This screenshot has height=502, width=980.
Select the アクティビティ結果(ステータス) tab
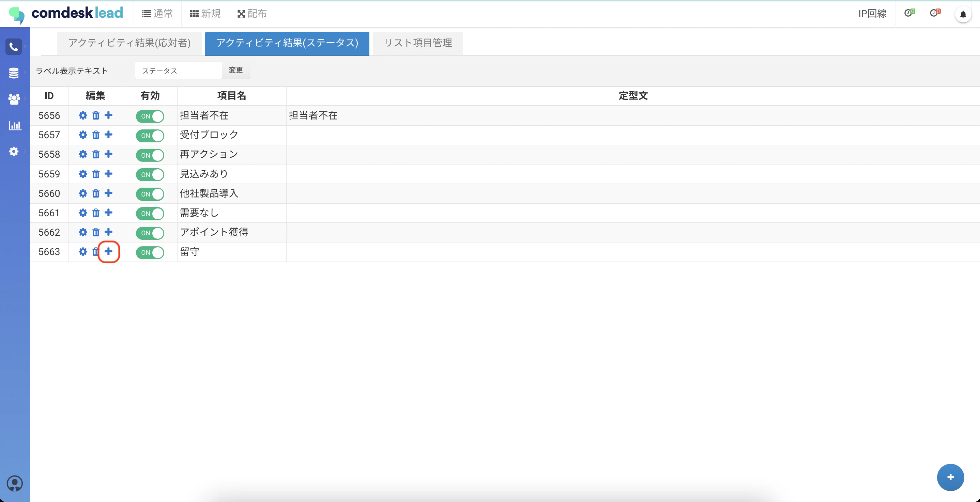point(287,43)
